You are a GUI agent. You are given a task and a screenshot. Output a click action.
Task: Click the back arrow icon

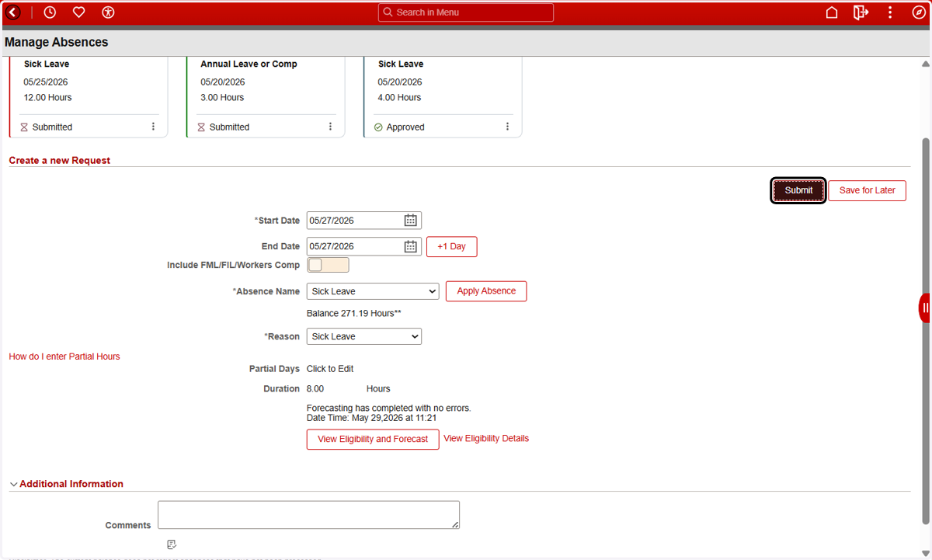tap(13, 12)
